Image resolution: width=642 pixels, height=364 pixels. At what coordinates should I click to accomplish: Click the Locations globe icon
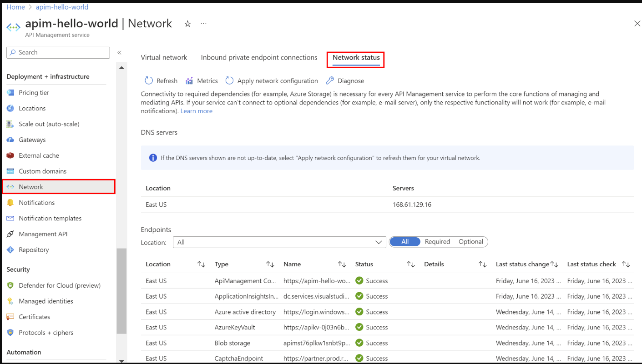[x=10, y=108]
